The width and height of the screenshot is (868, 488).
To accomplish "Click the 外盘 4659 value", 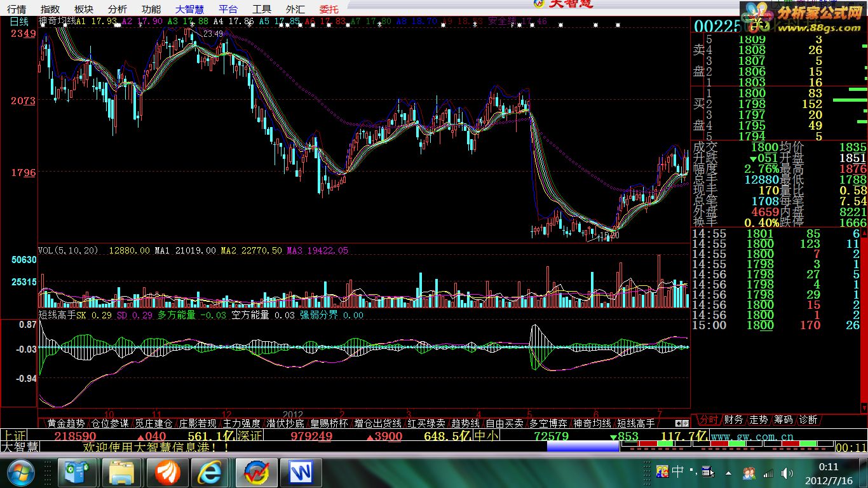I will click(765, 212).
